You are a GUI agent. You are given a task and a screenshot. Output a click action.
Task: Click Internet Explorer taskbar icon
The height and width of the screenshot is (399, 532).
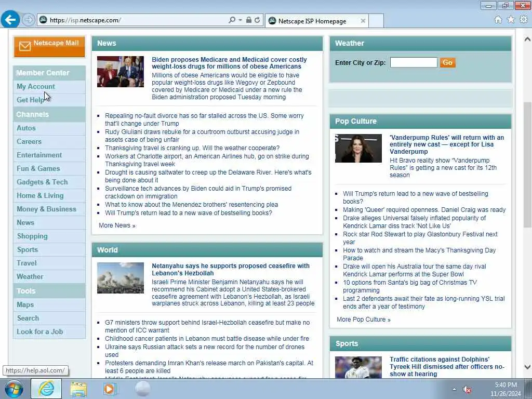click(46, 389)
